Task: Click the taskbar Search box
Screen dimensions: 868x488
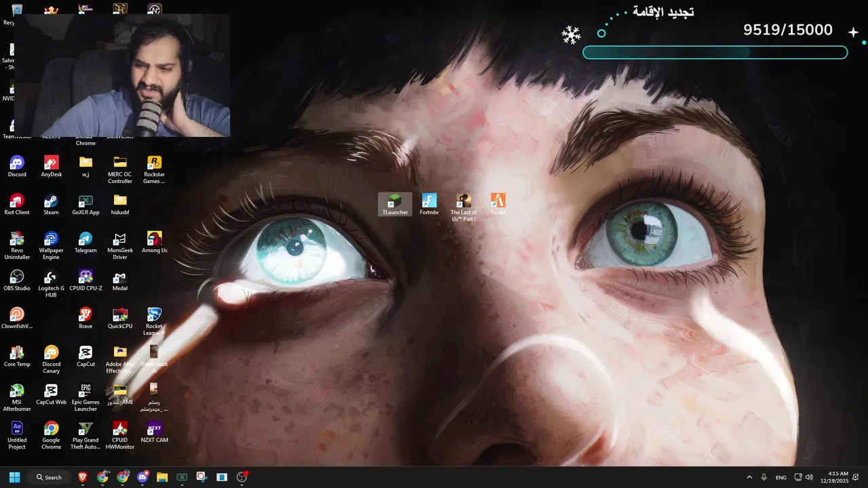Action: [49, 477]
